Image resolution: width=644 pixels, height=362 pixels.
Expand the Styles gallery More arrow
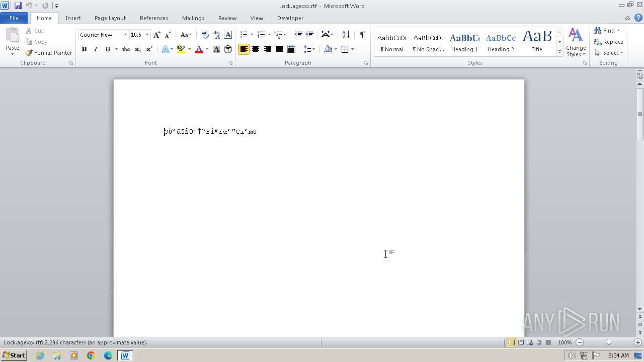(559, 52)
